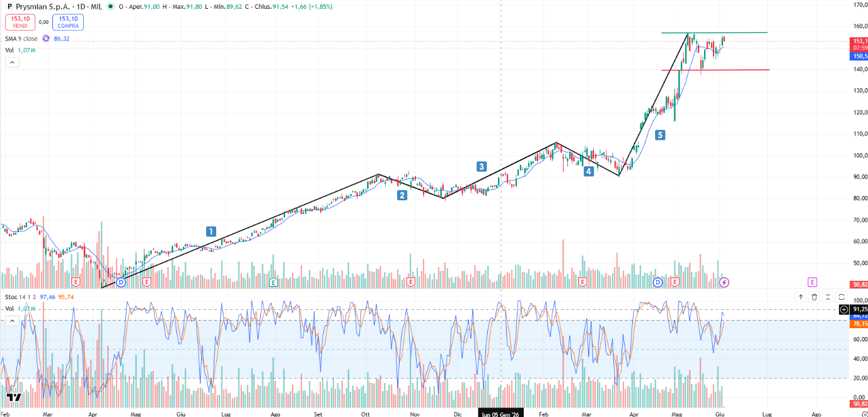The width and height of the screenshot is (868, 417).
Task: Click the pink future earnings E marker
Action: click(x=812, y=282)
